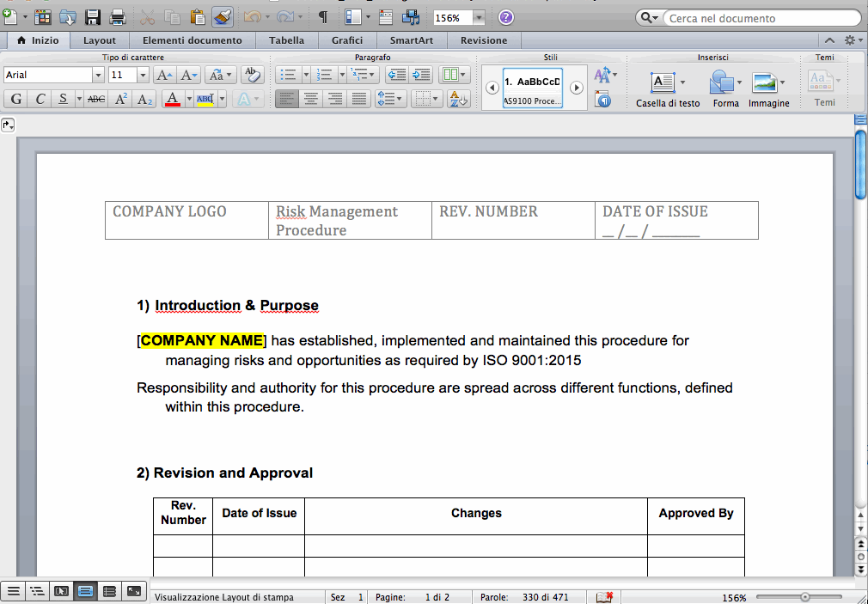Image resolution: width=868 pixels, height=604 pixels.
Task: Paste from clipboard icon
Action: point(197,17)
